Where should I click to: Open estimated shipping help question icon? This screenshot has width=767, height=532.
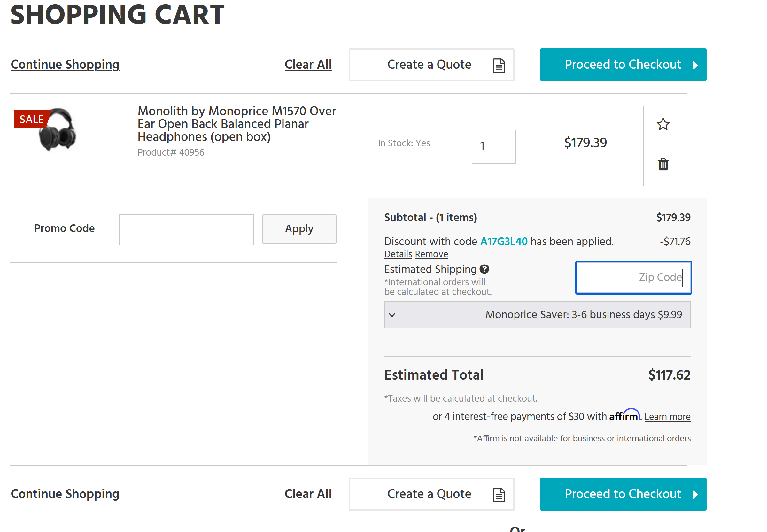[484, 269]
